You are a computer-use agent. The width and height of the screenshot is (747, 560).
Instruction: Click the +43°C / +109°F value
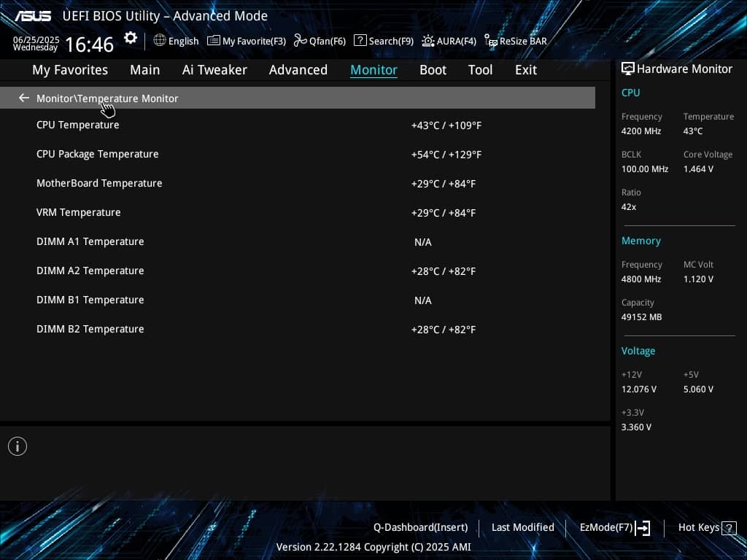click(x=446, y=125)
